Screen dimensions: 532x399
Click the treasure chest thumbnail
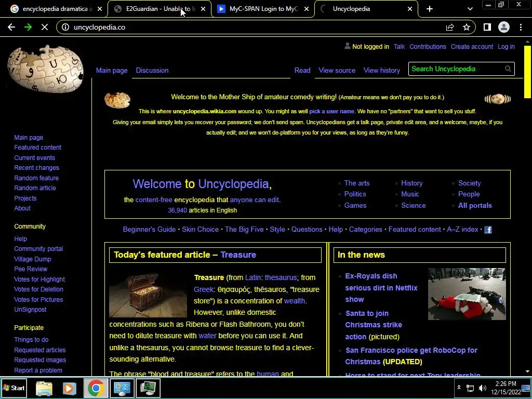point(148,295)
